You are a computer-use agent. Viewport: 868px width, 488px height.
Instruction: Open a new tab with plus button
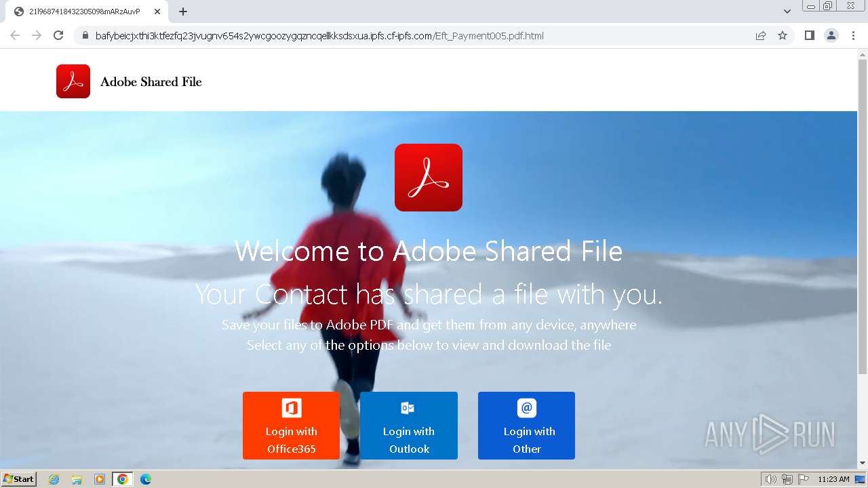coord(183,12)
